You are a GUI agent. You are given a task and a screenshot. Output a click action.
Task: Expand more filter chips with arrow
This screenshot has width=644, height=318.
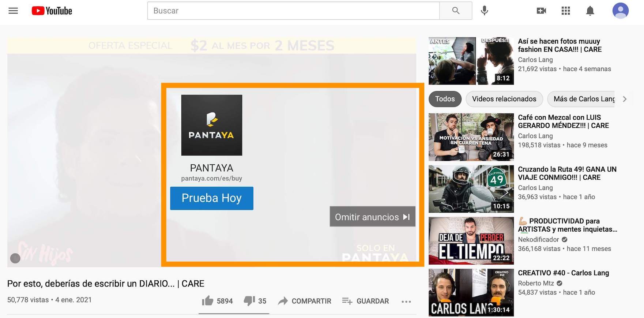tap(625, 99)
